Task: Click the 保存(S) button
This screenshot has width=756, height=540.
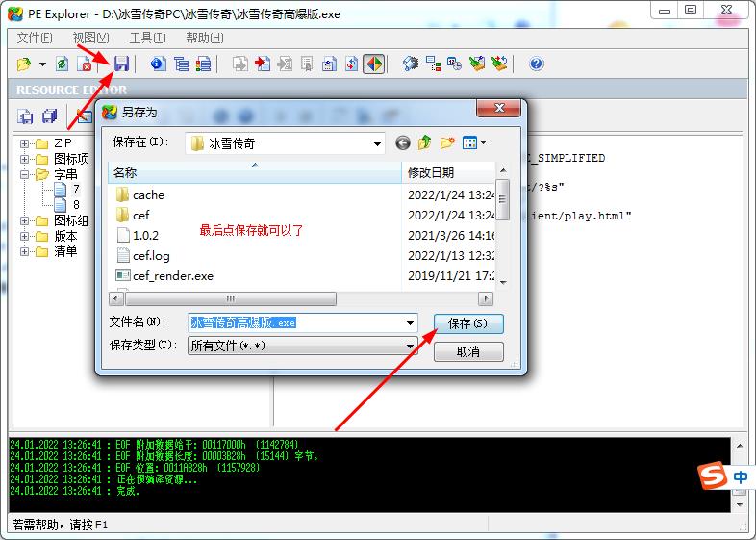Action: pos(468,323)
